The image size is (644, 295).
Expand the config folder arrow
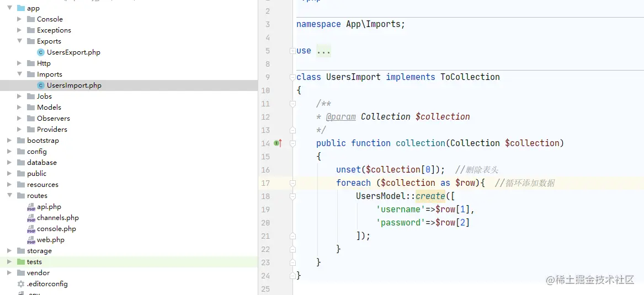[9, 152]
